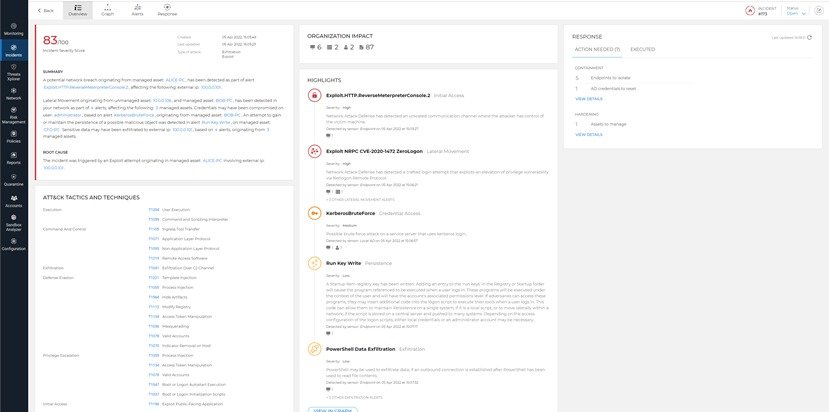The width and height of the screenshot is (829, 412).
Task: Click View Details under Hardening
Action: (x=588, y=134)
